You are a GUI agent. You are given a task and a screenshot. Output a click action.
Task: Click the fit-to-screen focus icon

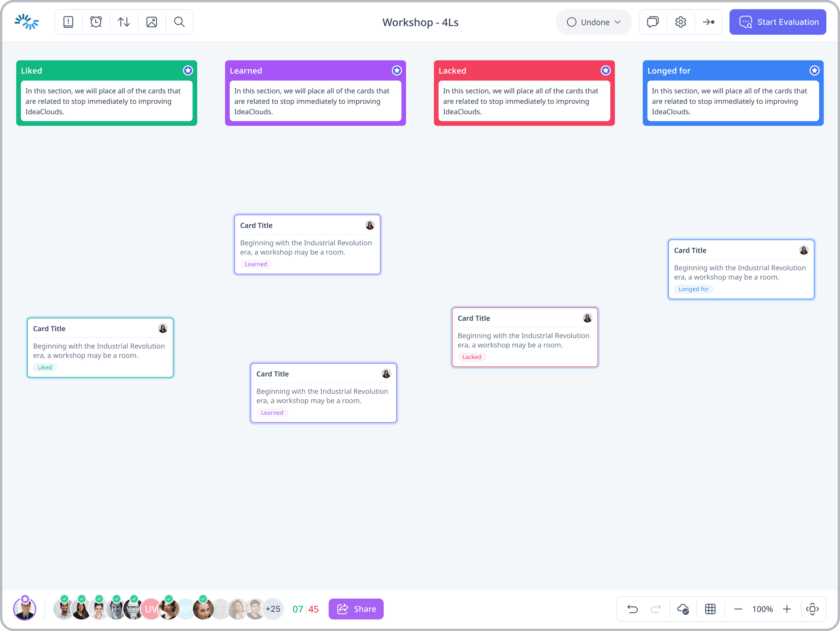coord(812,609)
